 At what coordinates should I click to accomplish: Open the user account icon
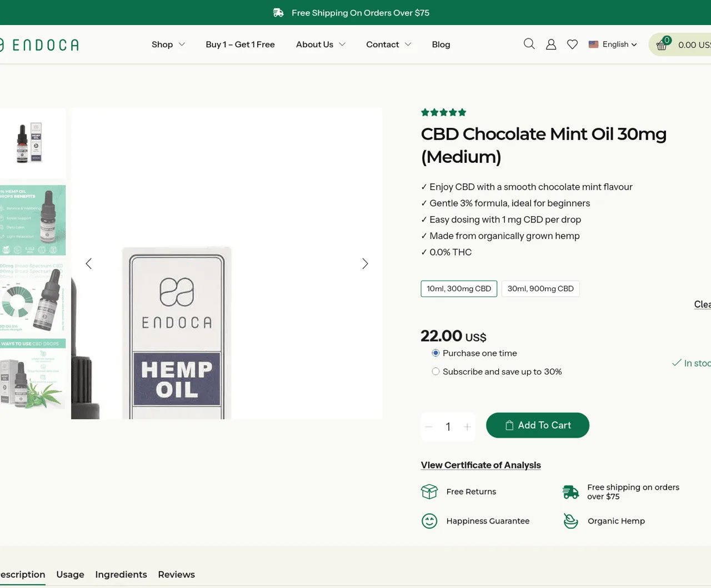(x=551, y=44)
